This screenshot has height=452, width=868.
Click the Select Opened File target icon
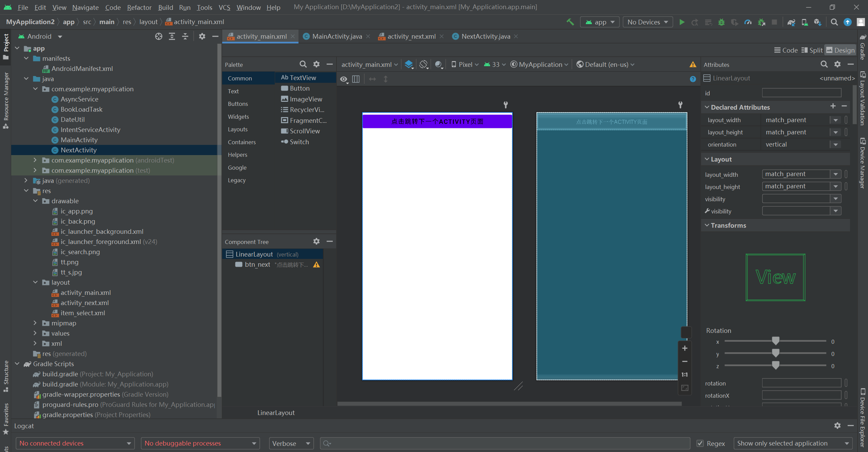coord(158,36)
